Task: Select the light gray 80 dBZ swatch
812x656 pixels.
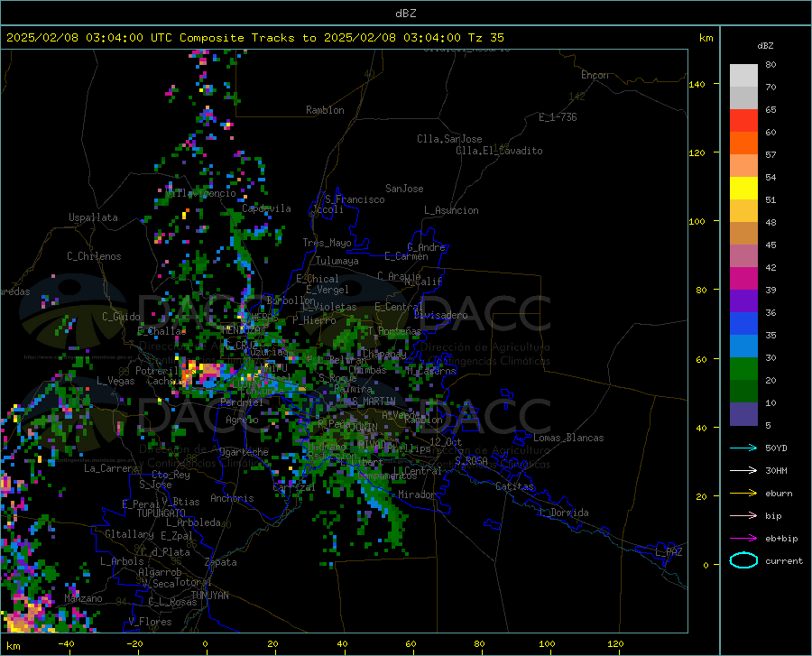Action: [x=743, y=75]
